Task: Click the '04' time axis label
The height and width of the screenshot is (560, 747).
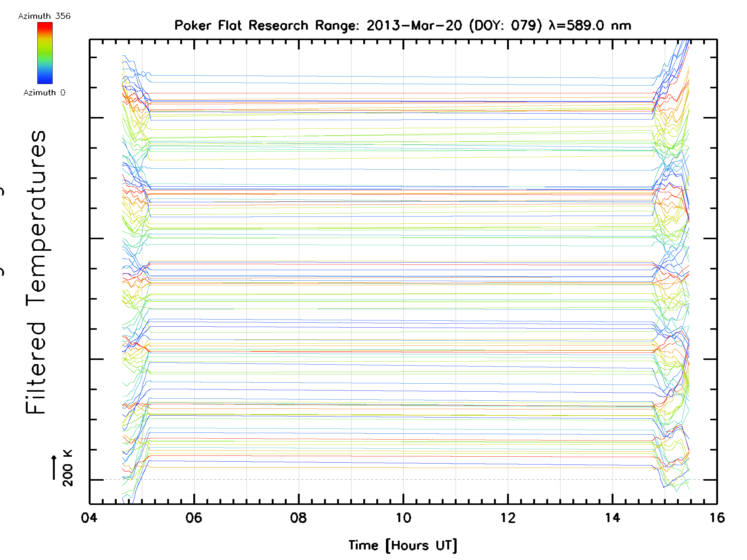Action: pos(89,518)
